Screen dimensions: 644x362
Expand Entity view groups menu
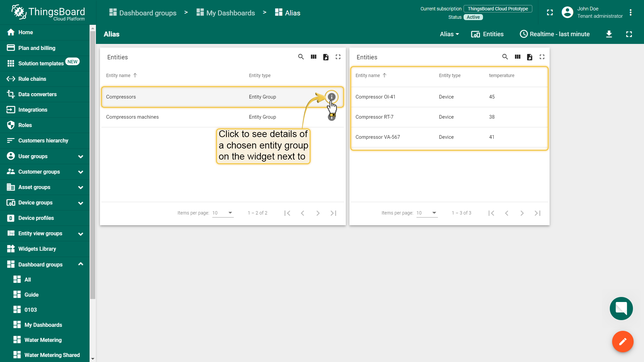45,233
